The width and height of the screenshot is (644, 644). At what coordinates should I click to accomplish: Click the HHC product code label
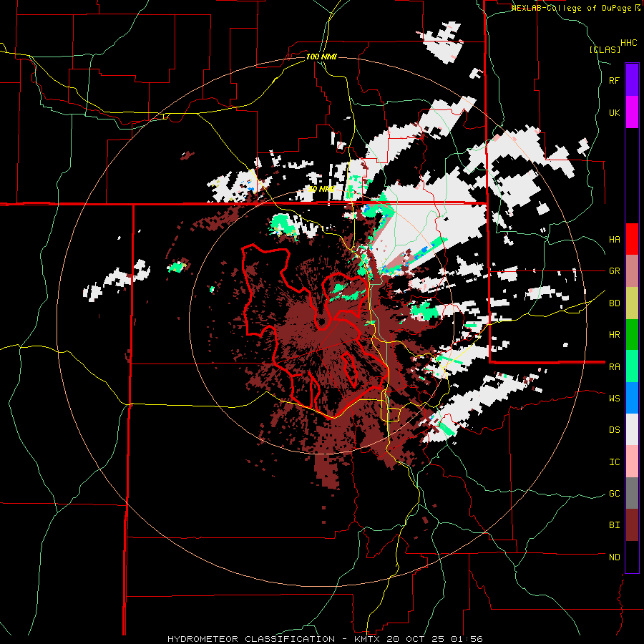(x=629, y=43)
